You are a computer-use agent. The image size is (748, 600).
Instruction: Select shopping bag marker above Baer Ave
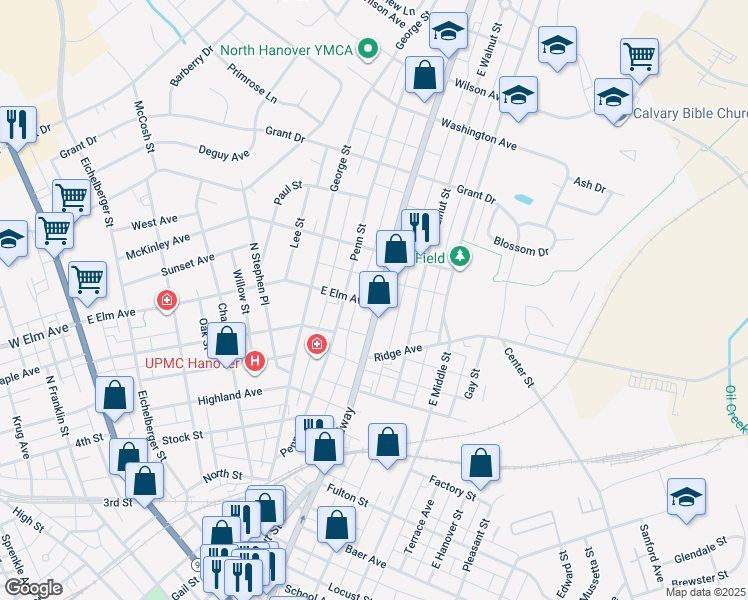[x=336, y=527]
